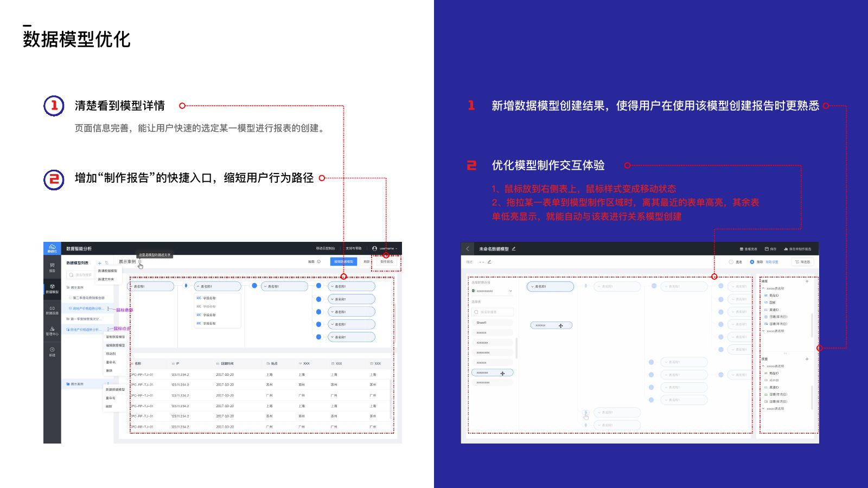Click the pencil icon next to 描述

point(489,262)
